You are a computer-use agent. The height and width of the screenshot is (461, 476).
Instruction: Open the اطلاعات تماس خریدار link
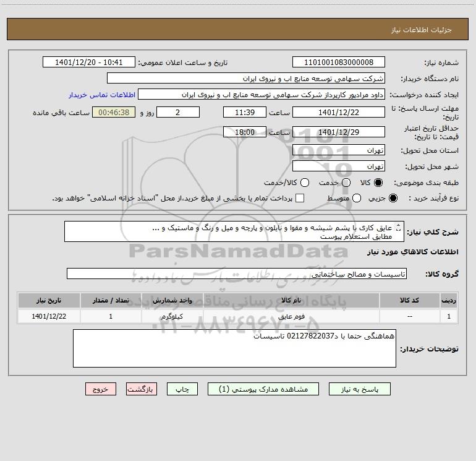[102, 95]
